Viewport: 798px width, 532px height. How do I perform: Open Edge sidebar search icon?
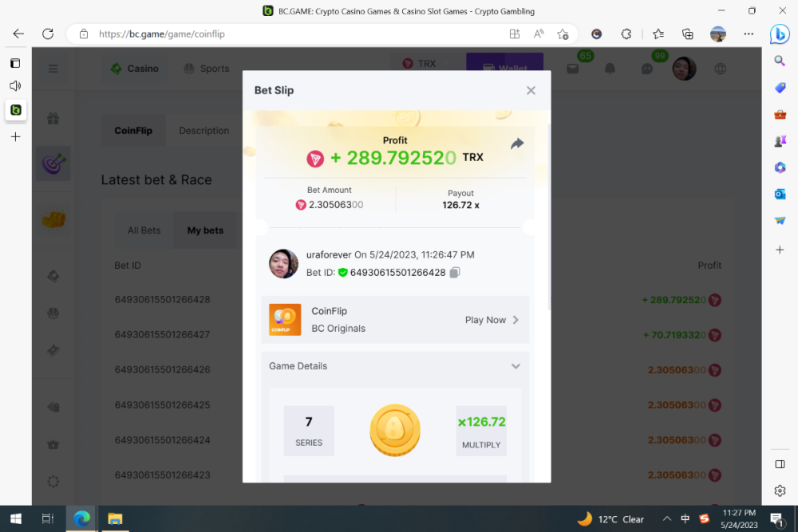coord(780,61)
